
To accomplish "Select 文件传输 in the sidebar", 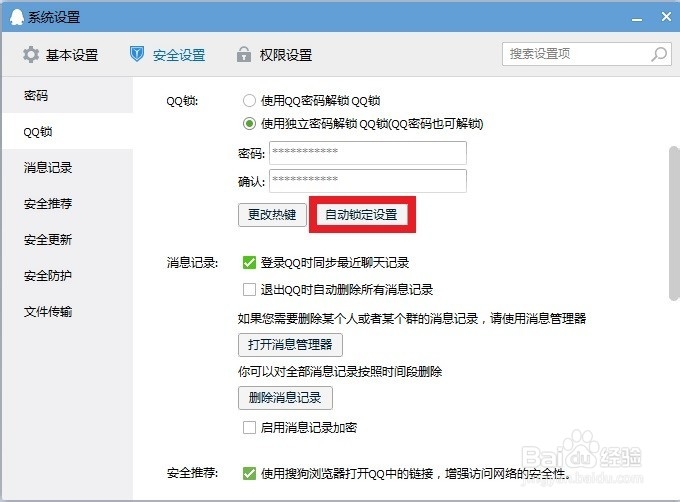I will [68, 311].
